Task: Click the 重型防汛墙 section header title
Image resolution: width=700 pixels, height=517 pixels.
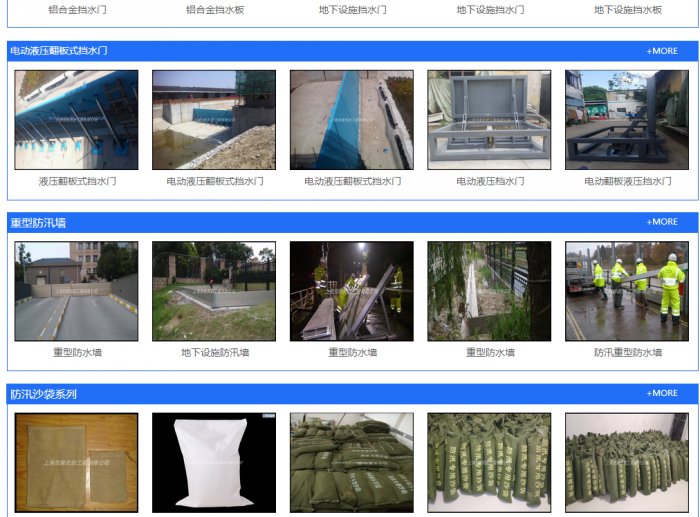Action: (38, 222)
